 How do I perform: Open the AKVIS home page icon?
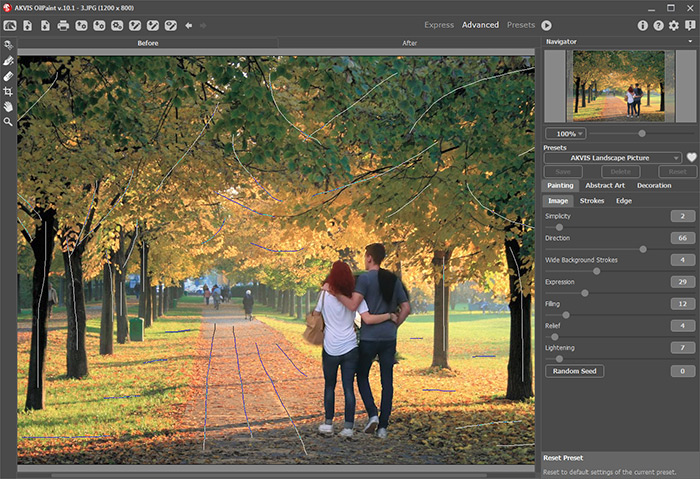click(10, 25)
